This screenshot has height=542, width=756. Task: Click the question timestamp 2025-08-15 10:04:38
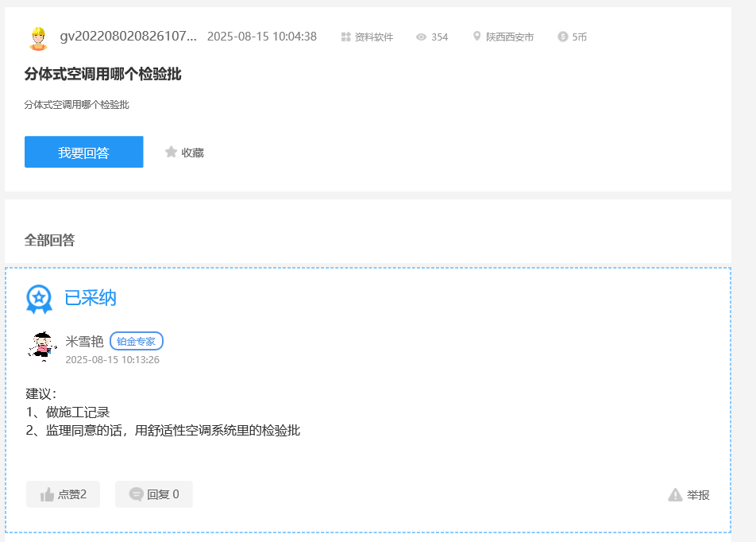pos(262,37)
